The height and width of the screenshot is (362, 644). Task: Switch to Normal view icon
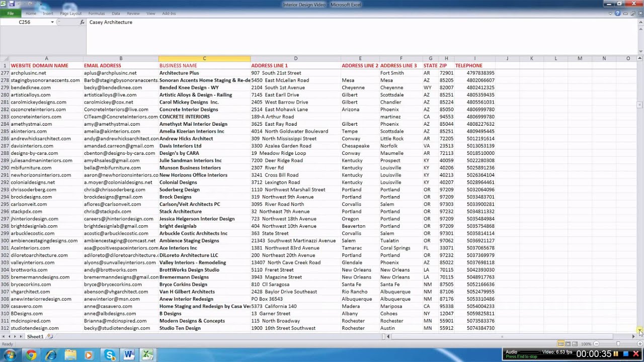tap(561, 344)
